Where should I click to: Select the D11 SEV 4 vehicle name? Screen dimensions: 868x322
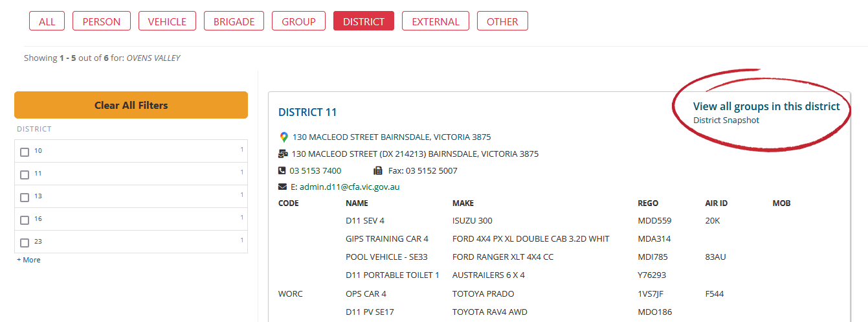(x=365, y=221)
